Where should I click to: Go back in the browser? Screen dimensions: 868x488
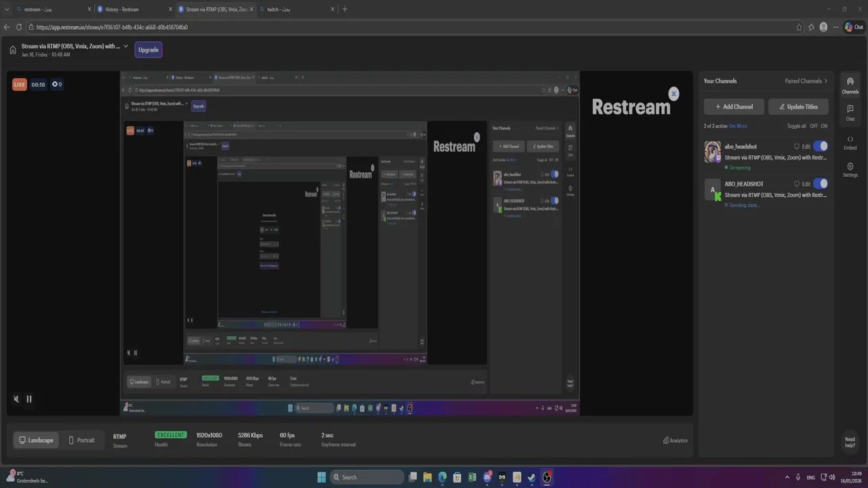[x=7, y=27]
